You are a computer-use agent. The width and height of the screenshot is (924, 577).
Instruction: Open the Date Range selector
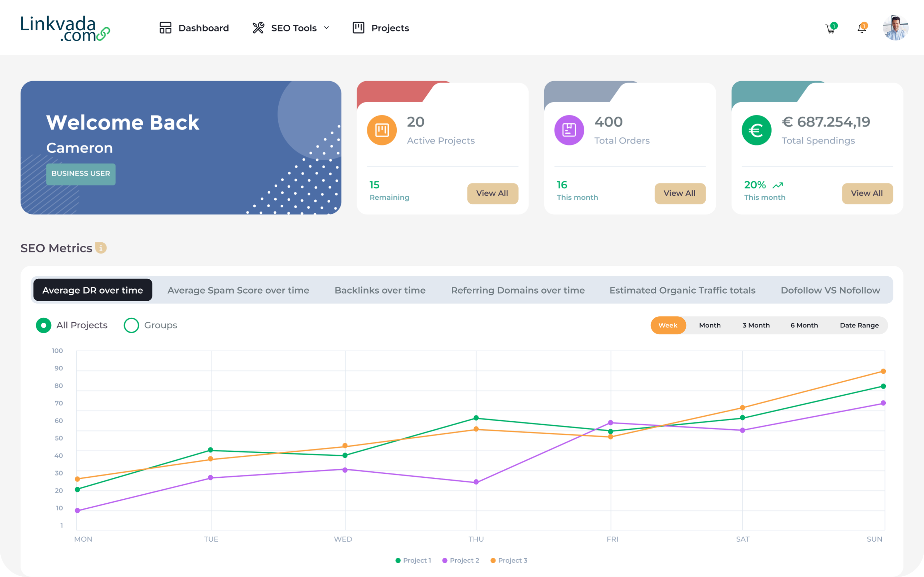coord(859,325)
